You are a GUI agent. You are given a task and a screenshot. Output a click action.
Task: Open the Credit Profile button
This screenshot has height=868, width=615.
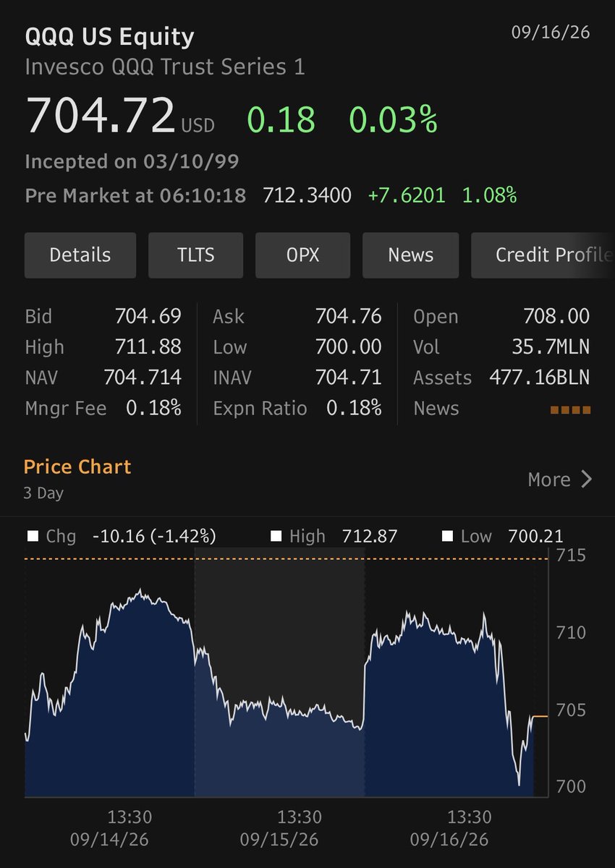[x=543, y=255]
